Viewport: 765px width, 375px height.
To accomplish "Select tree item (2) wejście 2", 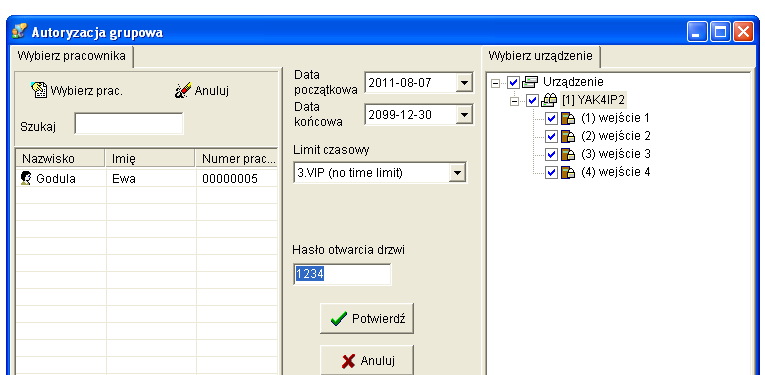I will tap(615, 136).
